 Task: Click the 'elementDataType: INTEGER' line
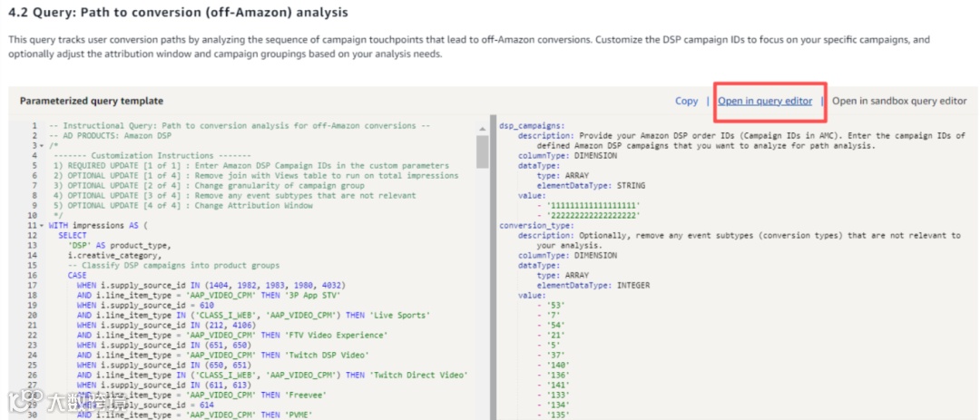point(593,286)
